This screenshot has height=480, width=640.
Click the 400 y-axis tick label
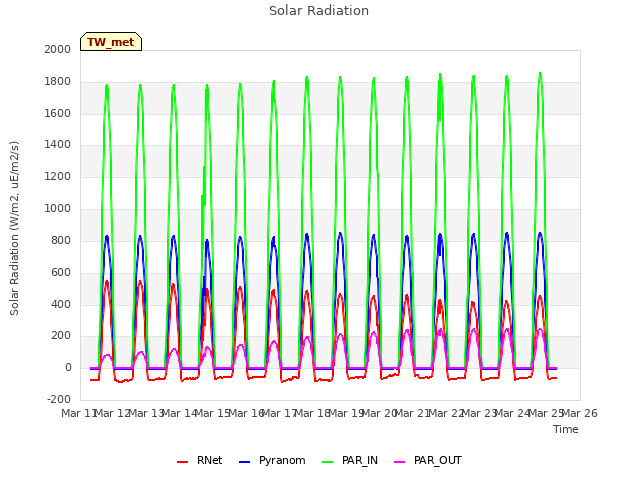(61, 304)
